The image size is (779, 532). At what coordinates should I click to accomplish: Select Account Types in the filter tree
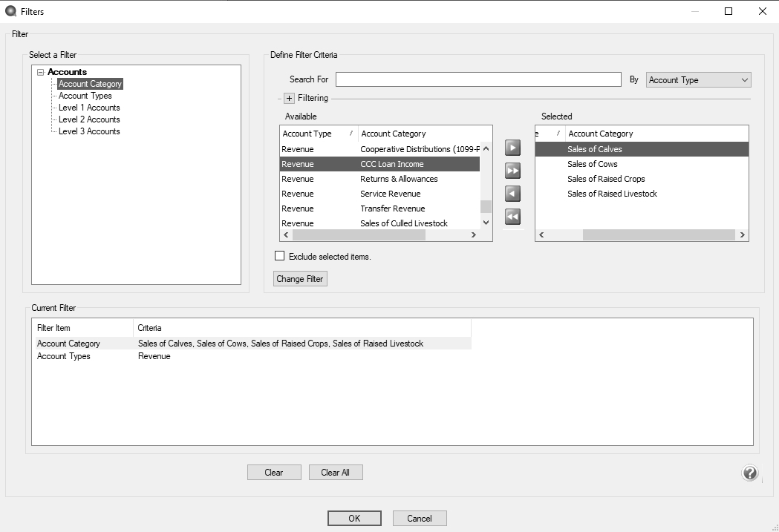pyautogui.click(x=85, y=96)
